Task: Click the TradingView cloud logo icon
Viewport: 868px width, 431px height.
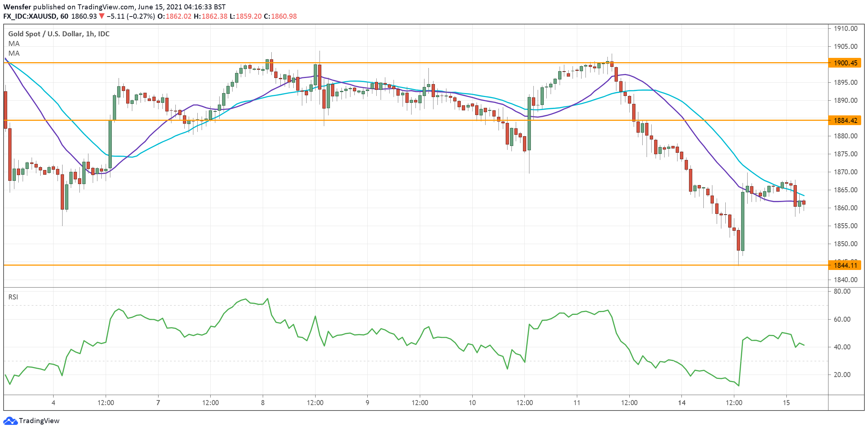Action: coord(10,421)
